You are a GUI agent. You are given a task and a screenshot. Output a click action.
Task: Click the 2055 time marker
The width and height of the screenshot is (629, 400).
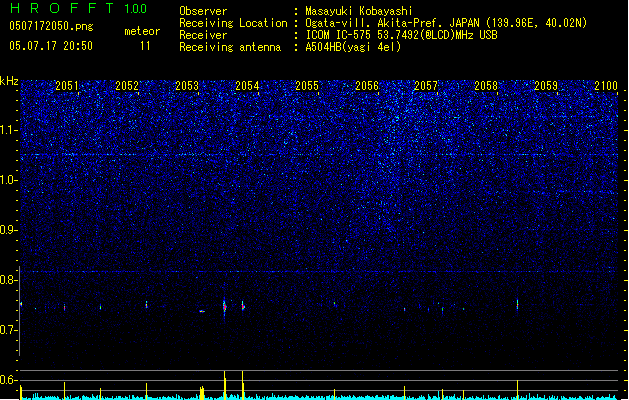point(307,86)
